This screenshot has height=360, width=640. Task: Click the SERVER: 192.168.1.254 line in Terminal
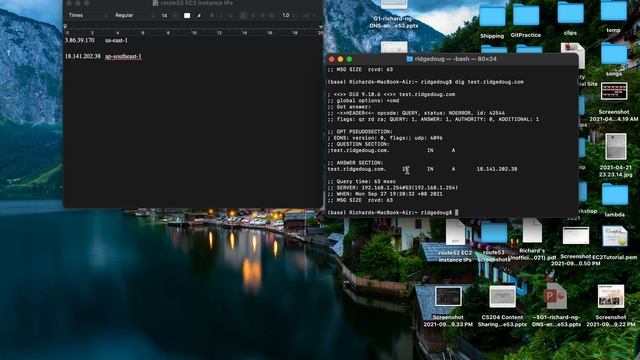(x=393, y=188)
